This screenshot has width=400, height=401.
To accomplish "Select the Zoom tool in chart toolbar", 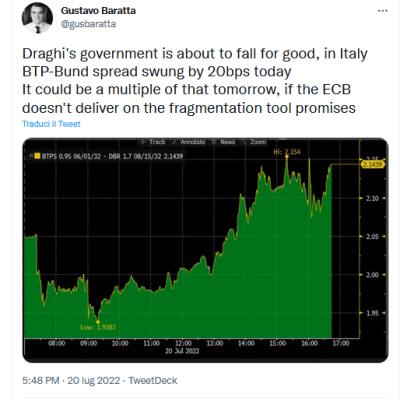I will 254,142.
